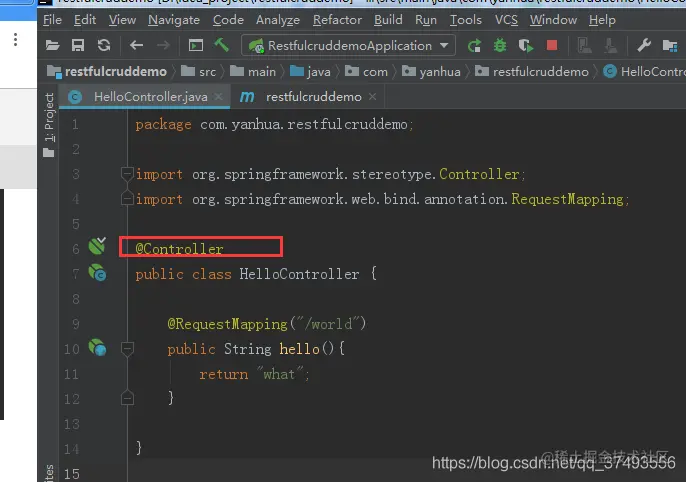This screenshot has height=482, width=686.
Task: Open the three-dot menu in left window
Action: (x=15, y=39)
